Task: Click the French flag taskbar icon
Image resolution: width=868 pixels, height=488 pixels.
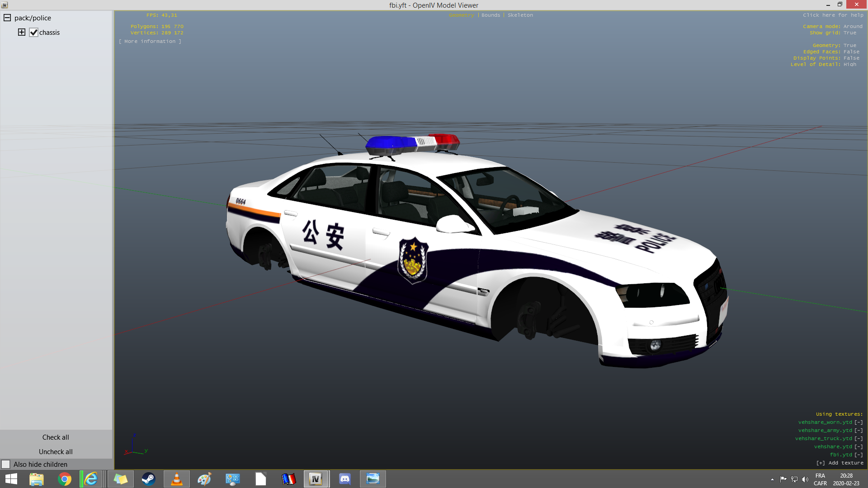Action: click(x=288, y=479)
